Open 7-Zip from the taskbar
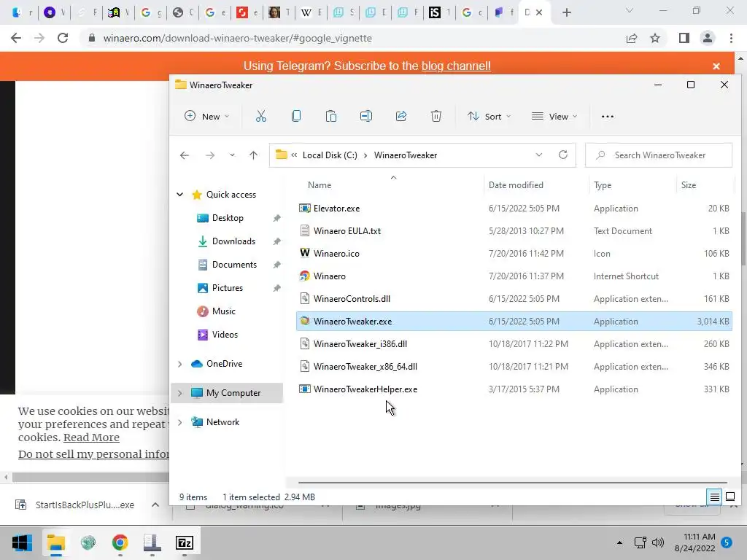The image size is (747, 560). pos(185,542)
